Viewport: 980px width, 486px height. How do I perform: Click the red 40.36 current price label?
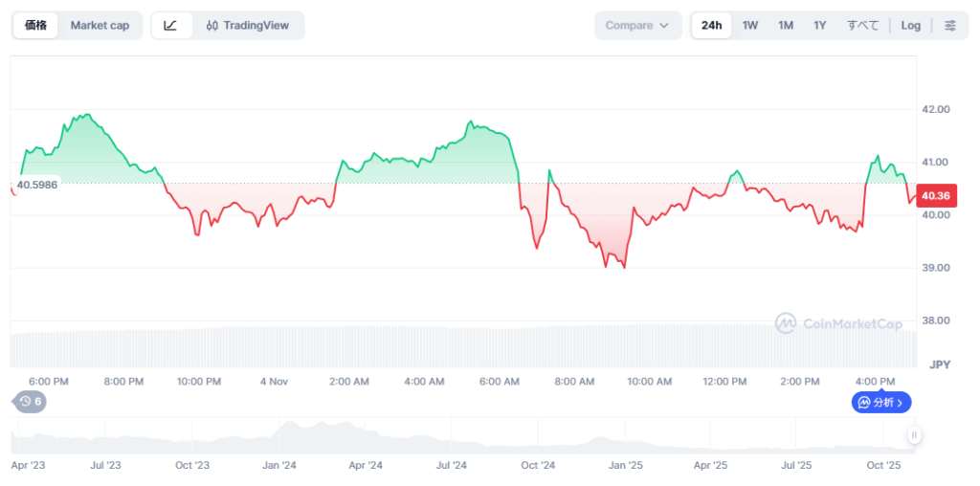(x=934, y=196)
